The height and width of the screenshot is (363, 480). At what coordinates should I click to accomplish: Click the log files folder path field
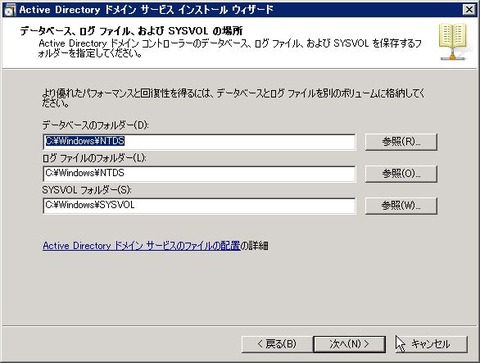(199, 174)
